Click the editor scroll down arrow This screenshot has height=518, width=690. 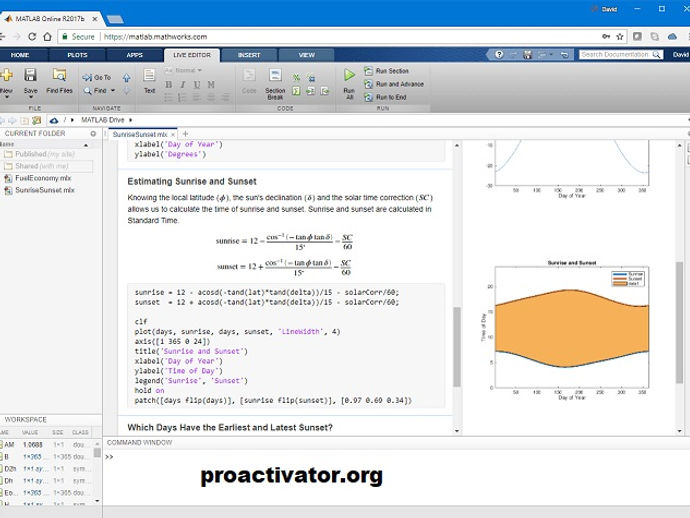tap(457, 431)
